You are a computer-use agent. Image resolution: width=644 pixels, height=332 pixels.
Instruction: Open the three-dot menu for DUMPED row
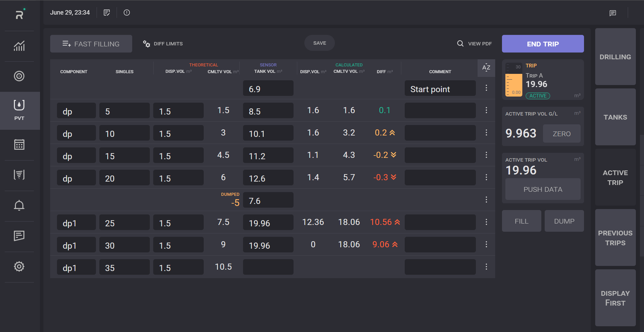pyautogui.click(x=486, y=200)
